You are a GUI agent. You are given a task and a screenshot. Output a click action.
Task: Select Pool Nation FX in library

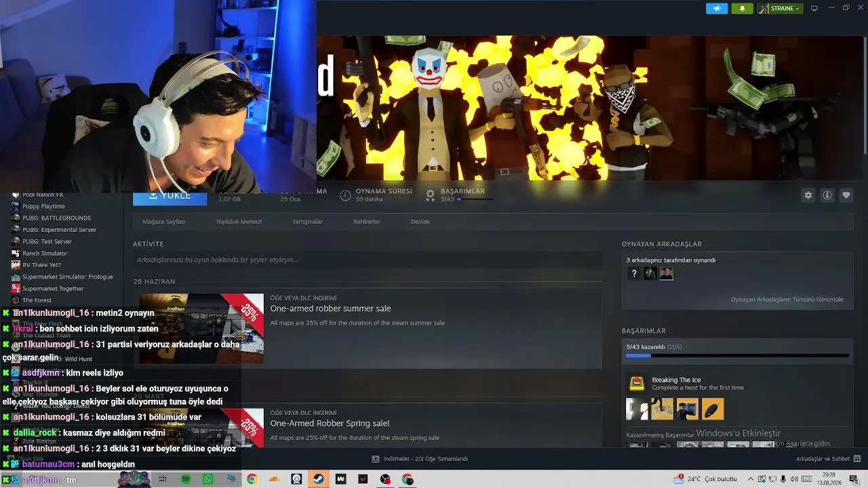[43, 195]
